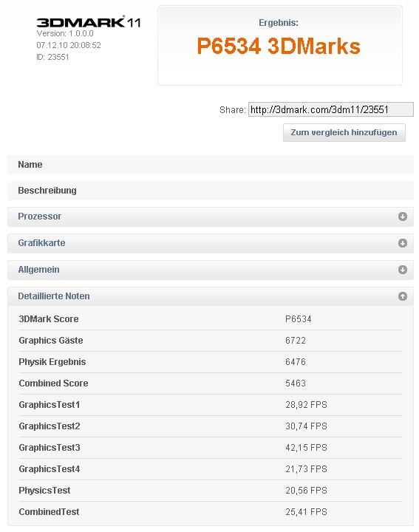Viewport: 419px width, 532px height.
Task: Expand Allgemein section arrow icon
Action: coord(403,270)
